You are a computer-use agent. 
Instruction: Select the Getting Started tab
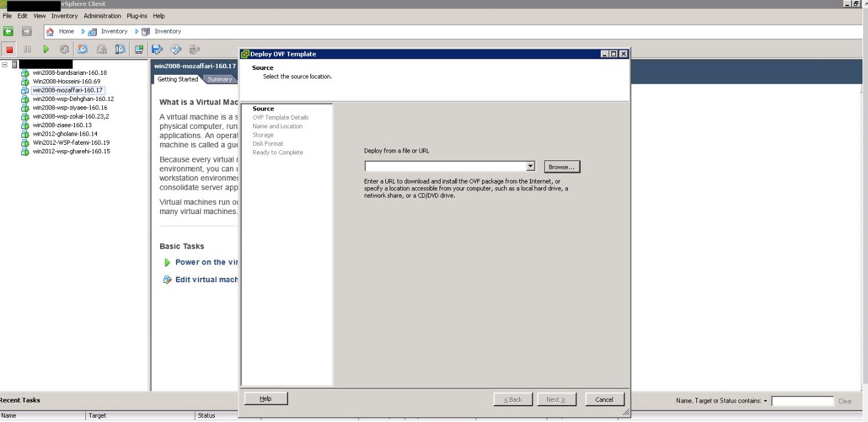pyautogui.click(x=178, y=79)
